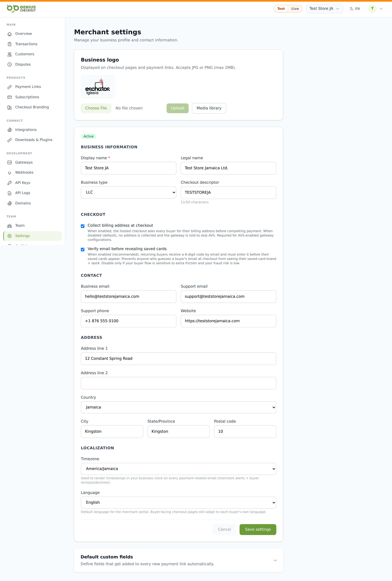
Task: Click the Team members icon
Action: coord(10,226)
